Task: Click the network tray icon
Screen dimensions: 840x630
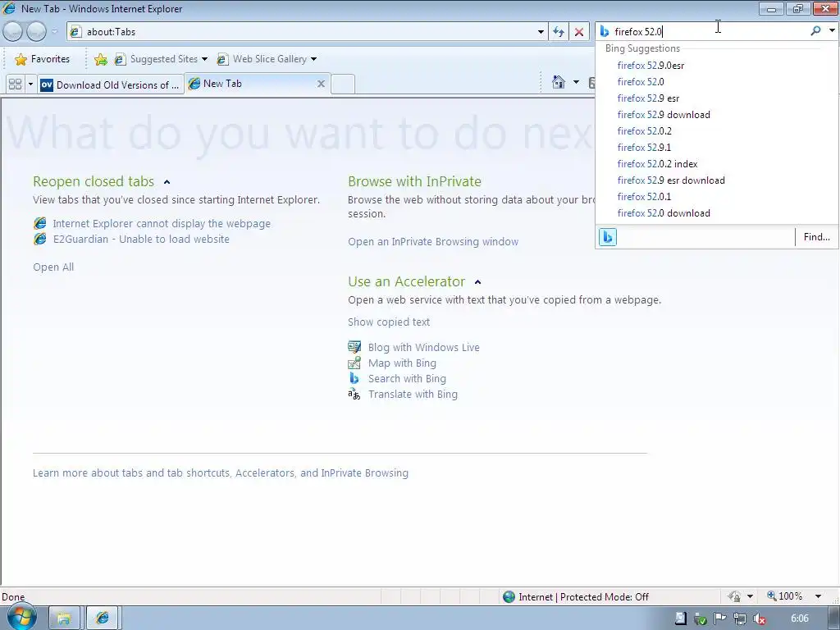Action: 739,619
